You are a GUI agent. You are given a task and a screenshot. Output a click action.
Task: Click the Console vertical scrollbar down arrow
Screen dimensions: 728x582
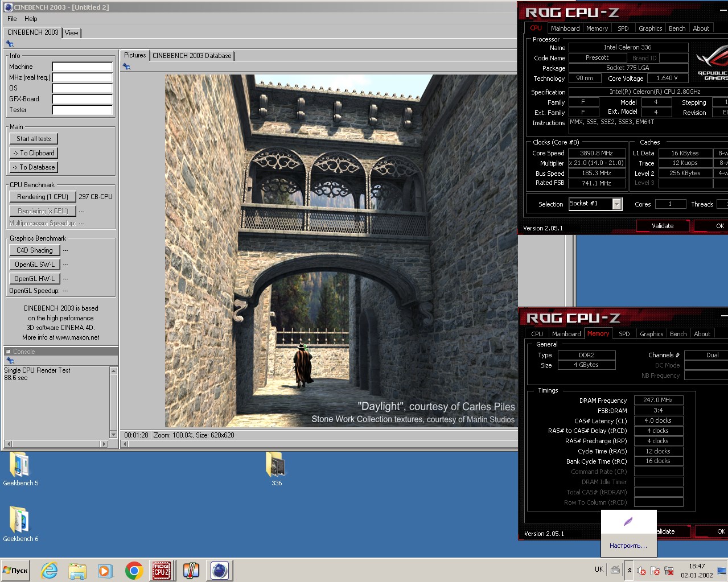pos(113,435)
